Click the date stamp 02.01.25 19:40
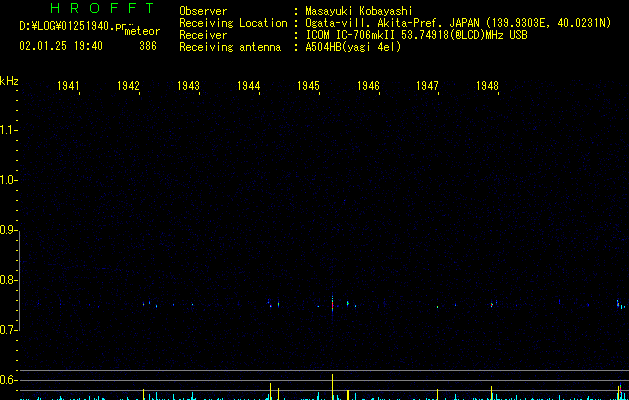 point(61,46)
